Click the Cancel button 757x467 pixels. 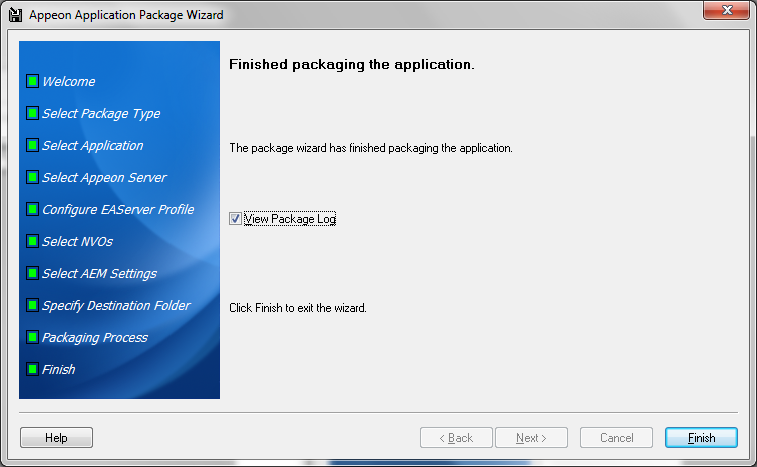616,438
